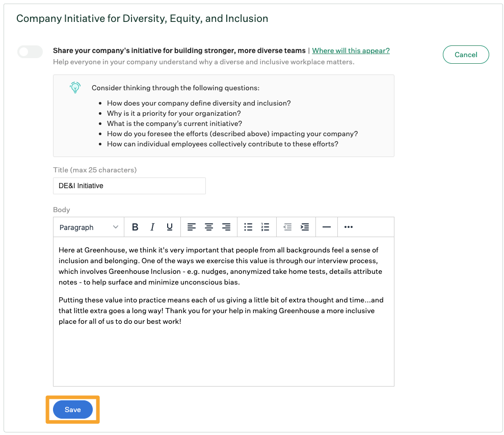
Task: Insert a horizontal divider line
Action: [327, 227]
